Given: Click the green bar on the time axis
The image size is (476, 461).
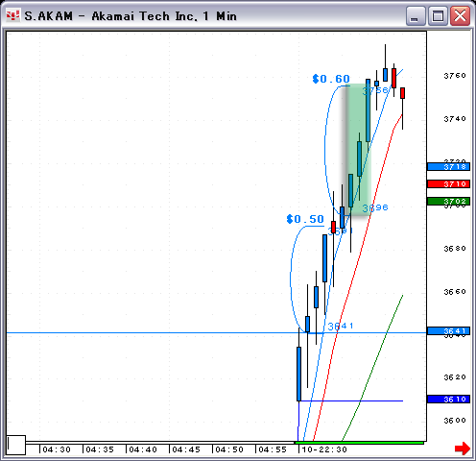Looking at the screenshot, I should (x=359, y=443).
